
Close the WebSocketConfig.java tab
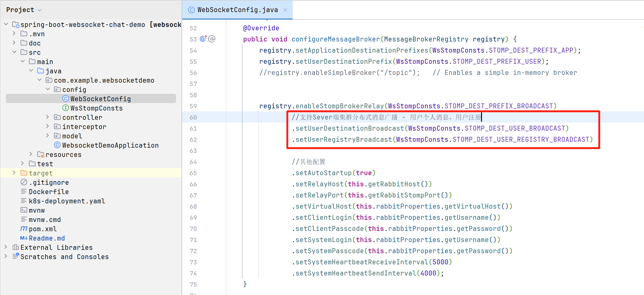click(x=285, y=10)
